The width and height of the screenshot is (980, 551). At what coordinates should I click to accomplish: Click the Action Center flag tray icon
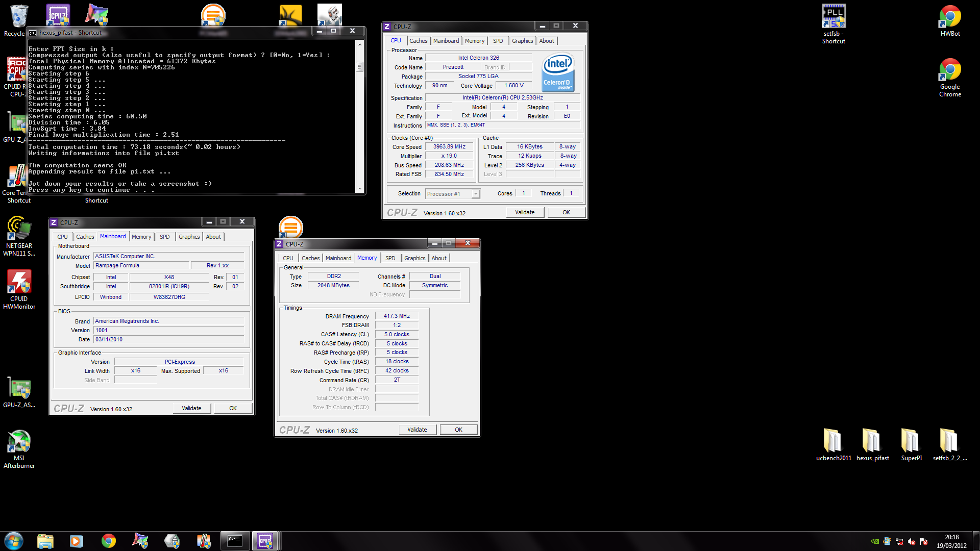(x=924, y=541)
